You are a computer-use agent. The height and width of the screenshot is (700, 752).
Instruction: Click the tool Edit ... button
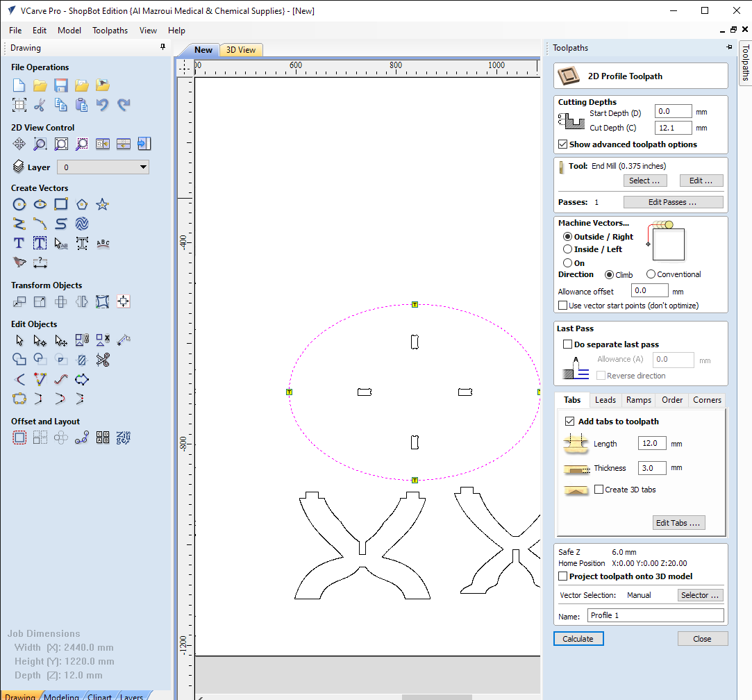701,181
